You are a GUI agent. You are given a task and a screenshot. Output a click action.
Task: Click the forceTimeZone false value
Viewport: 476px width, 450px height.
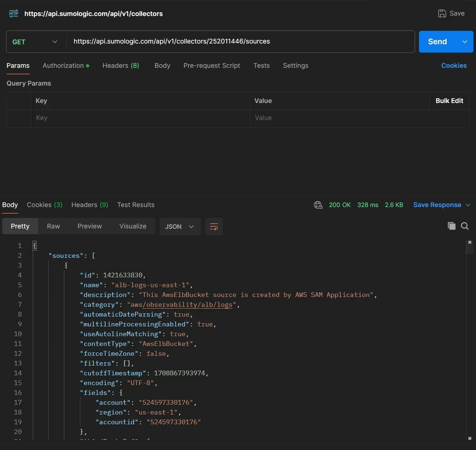pos(156,354)
